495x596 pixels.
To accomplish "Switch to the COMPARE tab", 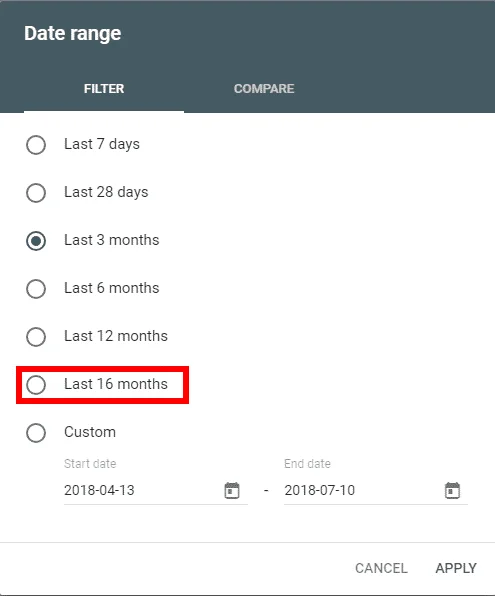I will click(264, 89).
